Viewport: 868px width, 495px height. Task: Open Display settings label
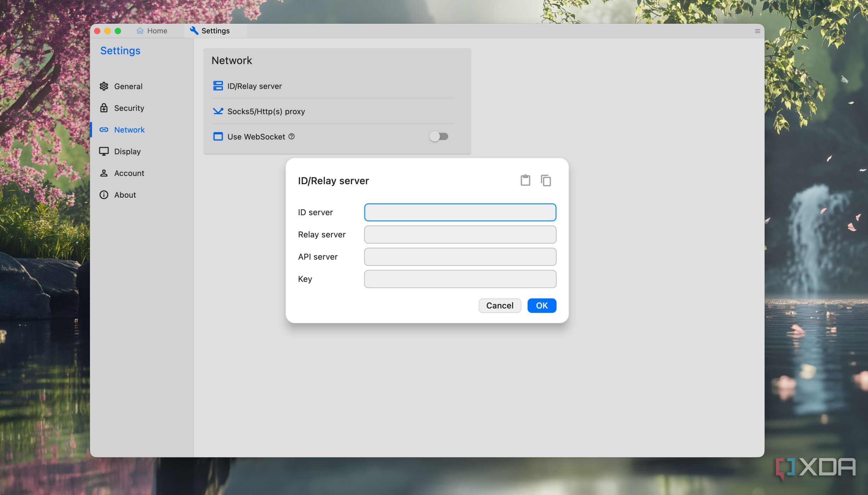coord(127,151)
